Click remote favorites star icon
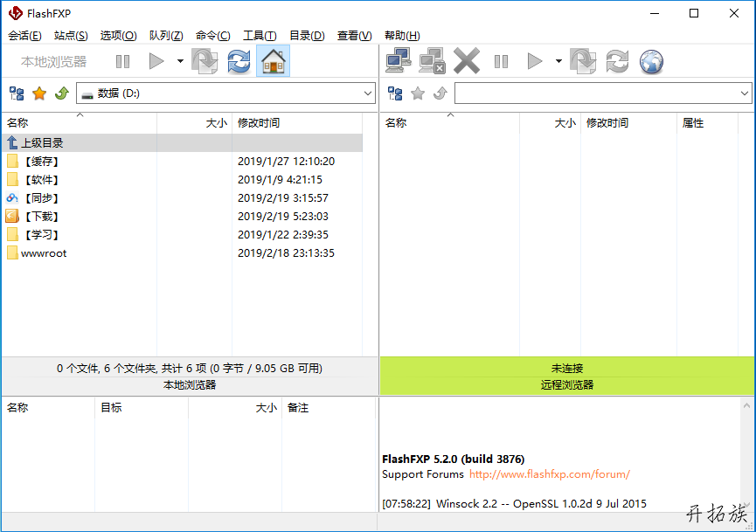756x532 pixels. 418,93
